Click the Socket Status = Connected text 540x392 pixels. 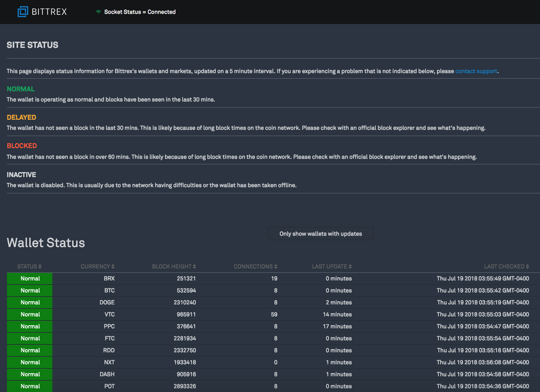tap(140, 12)
